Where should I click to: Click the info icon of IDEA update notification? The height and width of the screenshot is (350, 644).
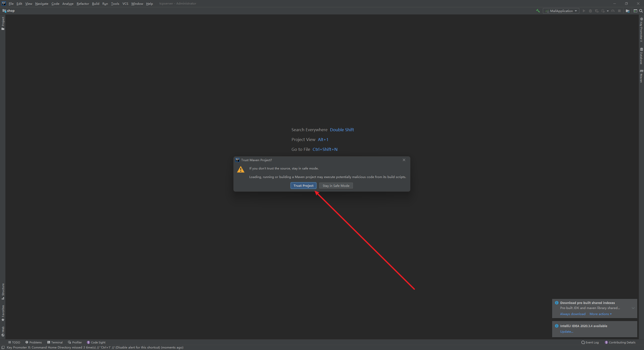coord(556,326)
